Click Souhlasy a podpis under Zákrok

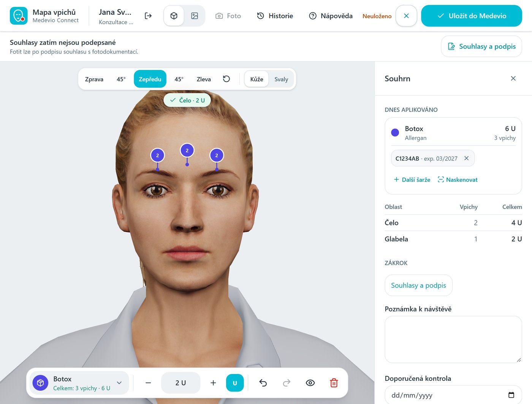tap(419, 285)
